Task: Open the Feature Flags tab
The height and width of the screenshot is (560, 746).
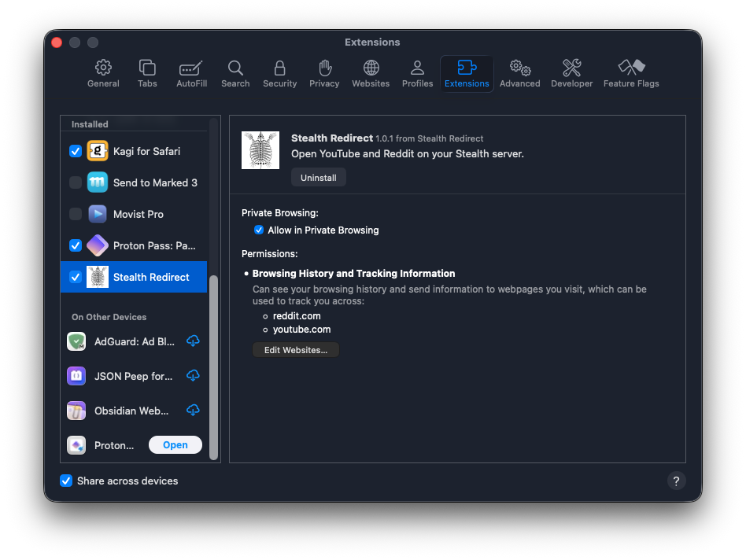Action: click(631, 74)
